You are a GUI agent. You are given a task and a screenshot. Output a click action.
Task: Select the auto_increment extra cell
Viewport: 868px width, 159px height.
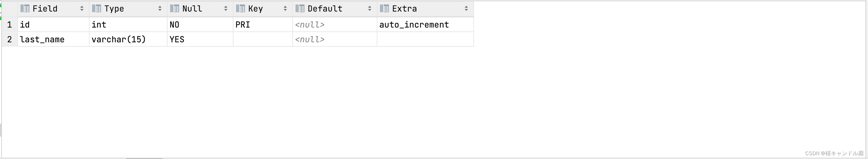pos(425,25)
